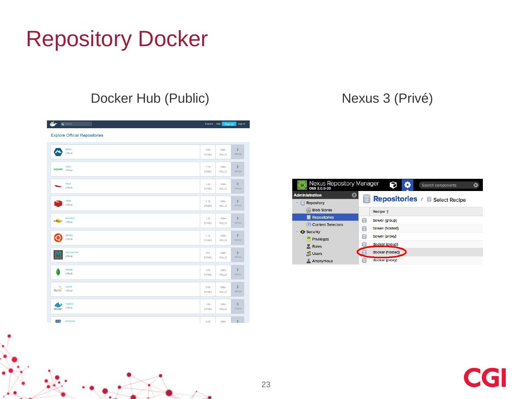Screen dimensions: 532x399
Task: Open Nexus administration gear icon
Action: coord(407,185)
